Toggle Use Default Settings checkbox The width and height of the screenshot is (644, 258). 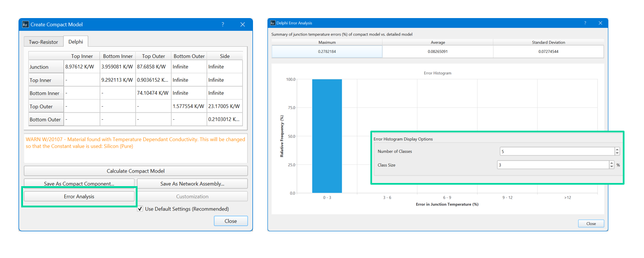coord(140,209)
